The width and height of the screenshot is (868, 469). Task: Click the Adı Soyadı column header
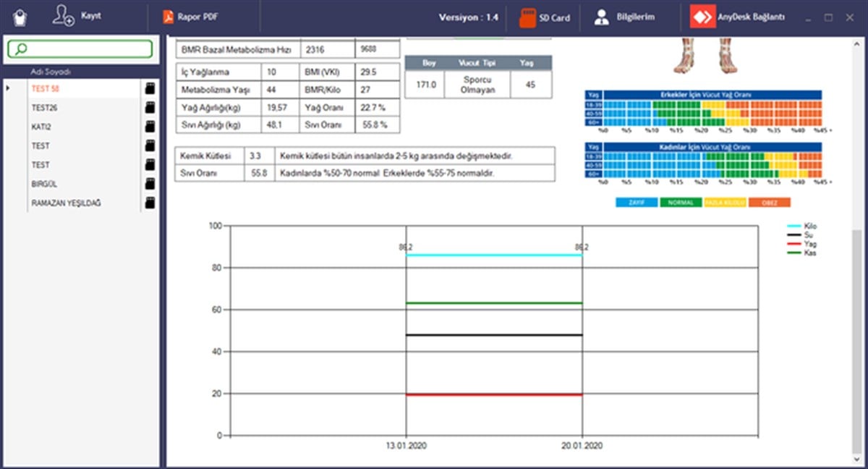[x=51, y=72]
